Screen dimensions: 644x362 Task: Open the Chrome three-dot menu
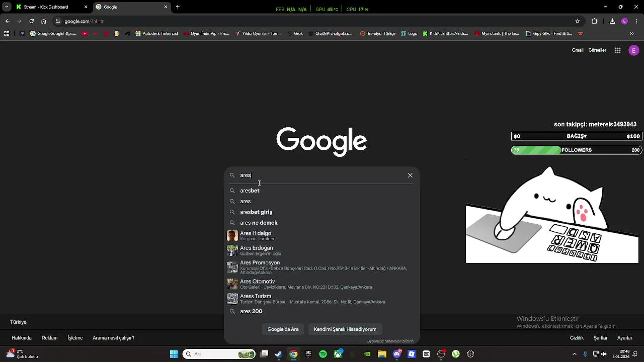636,21
